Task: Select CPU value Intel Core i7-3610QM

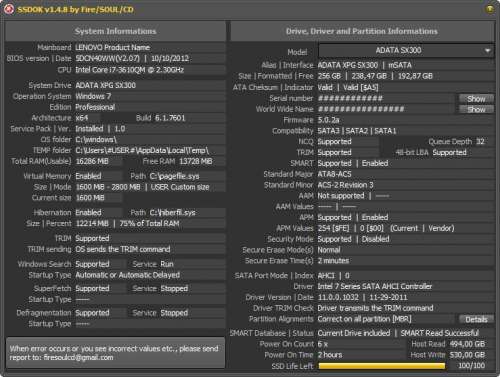Action: pyautogui.click(x=130, y=70)
